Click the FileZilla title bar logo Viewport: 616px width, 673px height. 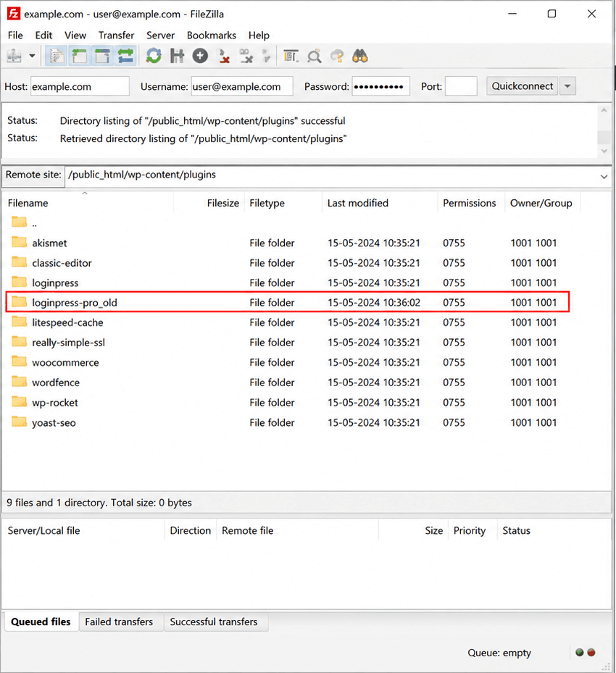(x=14, y=14)
